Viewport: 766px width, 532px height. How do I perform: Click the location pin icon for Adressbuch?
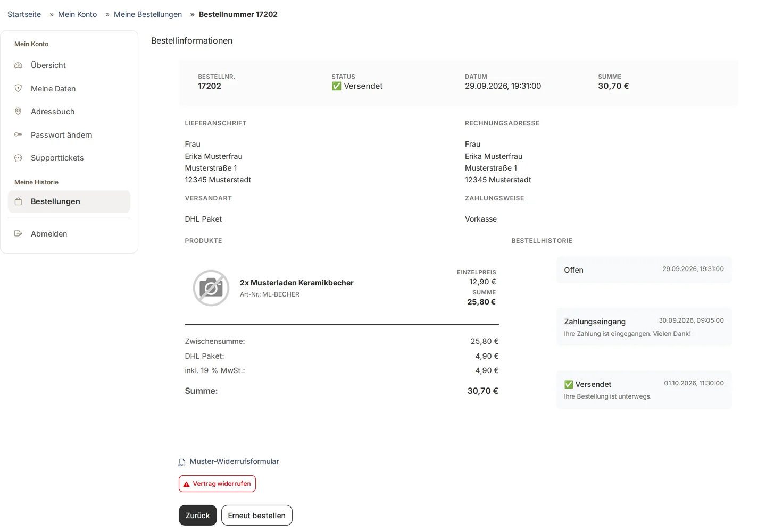click(x=18, y=112)
